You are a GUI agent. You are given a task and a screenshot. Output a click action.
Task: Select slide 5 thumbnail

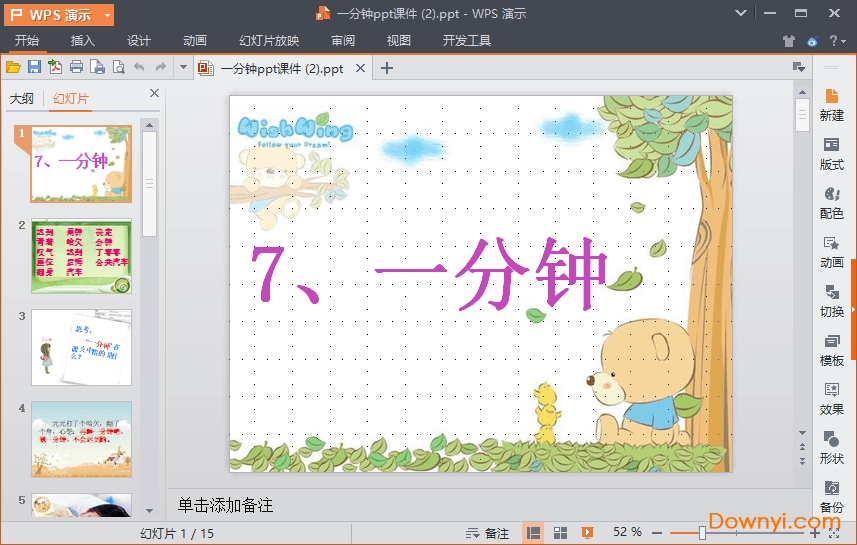[x=81, y=505]
